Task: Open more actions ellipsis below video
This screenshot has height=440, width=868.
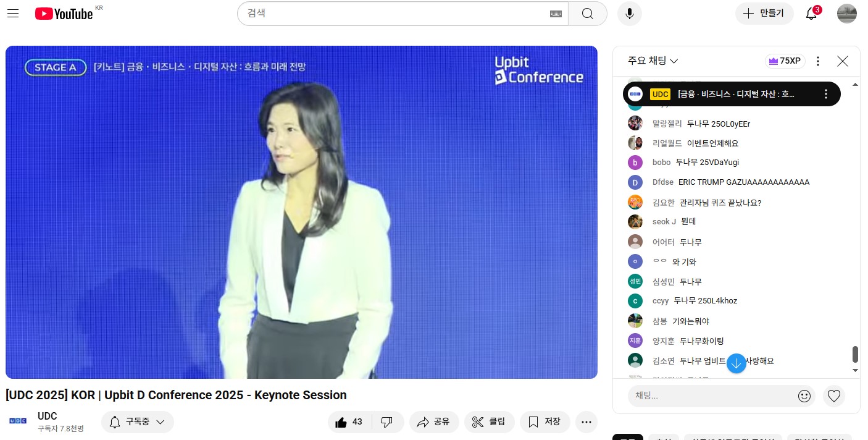Action: [586, 422]
